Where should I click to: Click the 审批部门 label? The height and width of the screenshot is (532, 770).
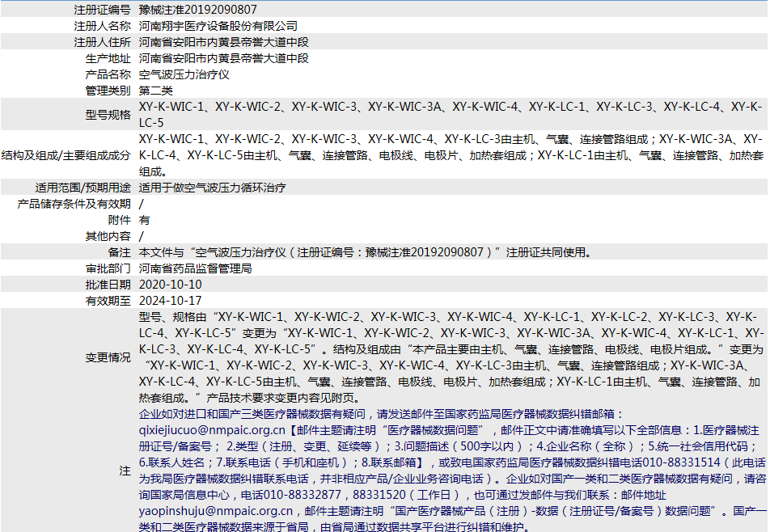pyautogui.click(x=108, y=269)
